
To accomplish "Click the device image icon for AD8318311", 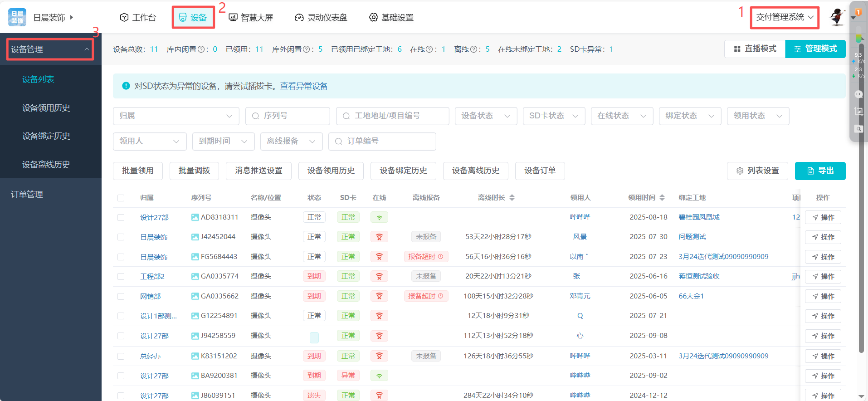I will [x=195, y=217].
